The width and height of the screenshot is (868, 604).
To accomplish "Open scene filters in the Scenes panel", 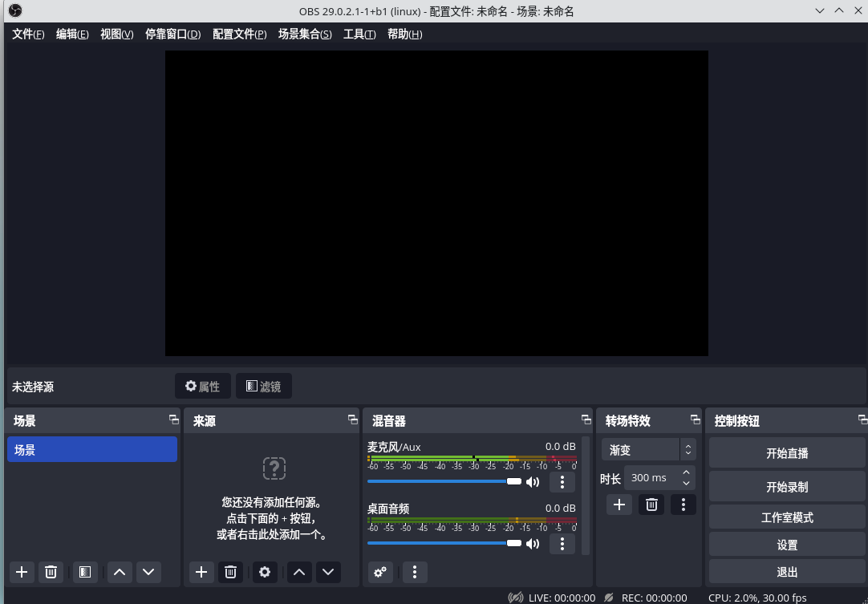I will [85, 572].
